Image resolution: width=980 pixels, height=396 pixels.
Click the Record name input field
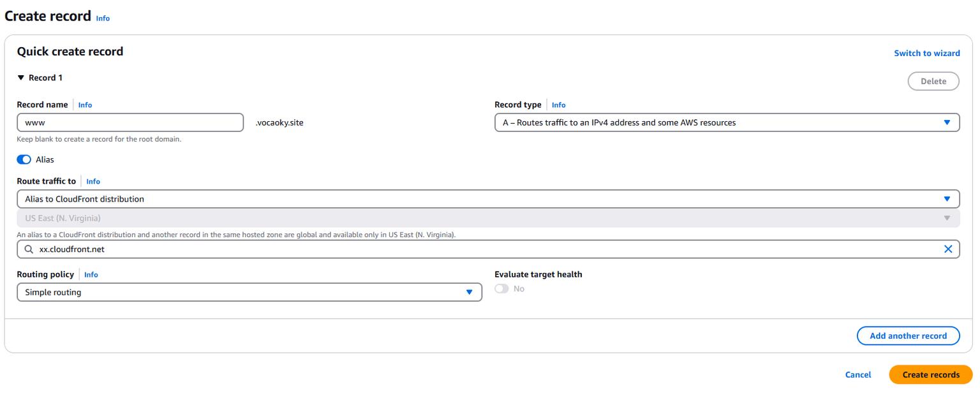point(130,122)
